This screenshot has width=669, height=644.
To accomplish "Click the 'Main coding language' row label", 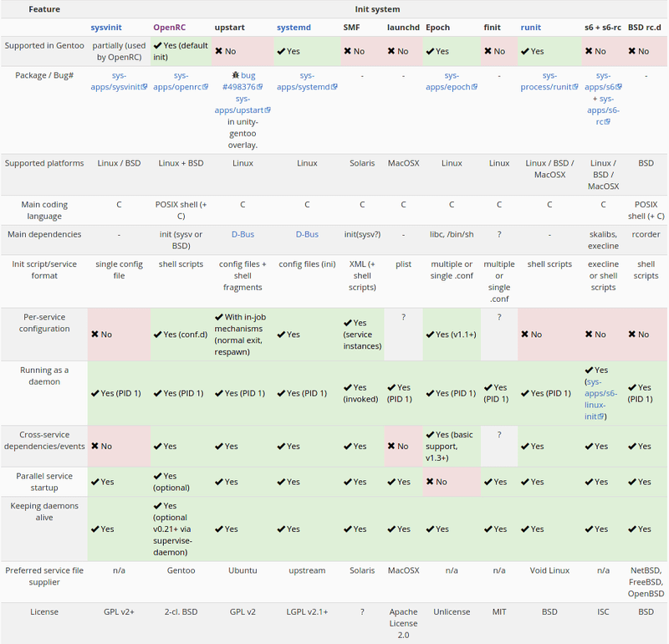I will click(x=44, y=211).
